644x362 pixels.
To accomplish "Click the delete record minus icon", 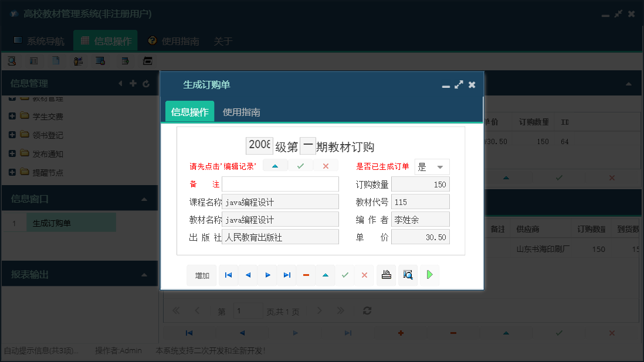I will (x=306, y=275).
